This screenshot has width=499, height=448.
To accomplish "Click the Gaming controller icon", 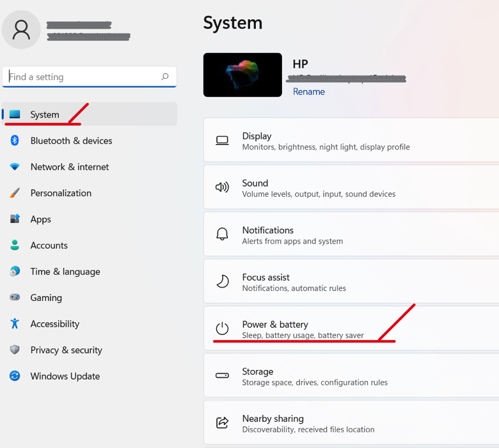I will [15, 297].
